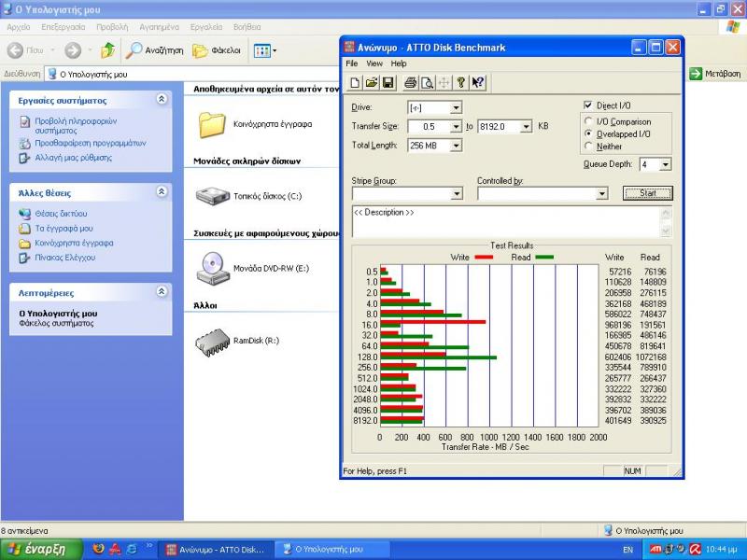Image resolution: width=747 pixels, height=560 pixels.
Task: Collapse the Άλλες θέσεις panel
Action: click(162, 191)
